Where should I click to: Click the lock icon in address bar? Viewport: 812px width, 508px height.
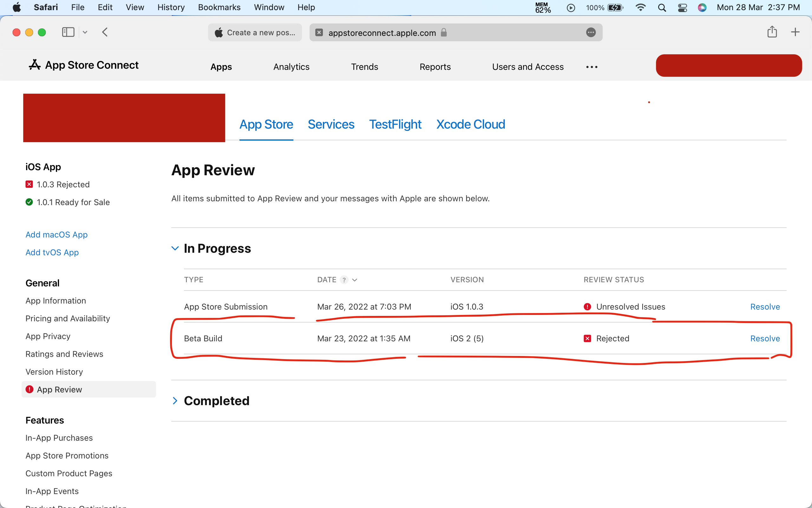click(x=443, y=32)
